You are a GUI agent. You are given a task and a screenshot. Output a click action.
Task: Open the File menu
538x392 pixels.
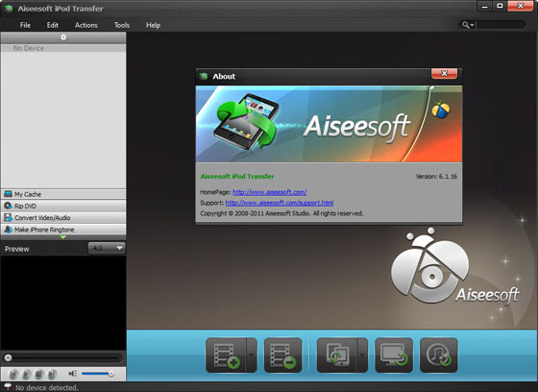(x=25, y=25)
